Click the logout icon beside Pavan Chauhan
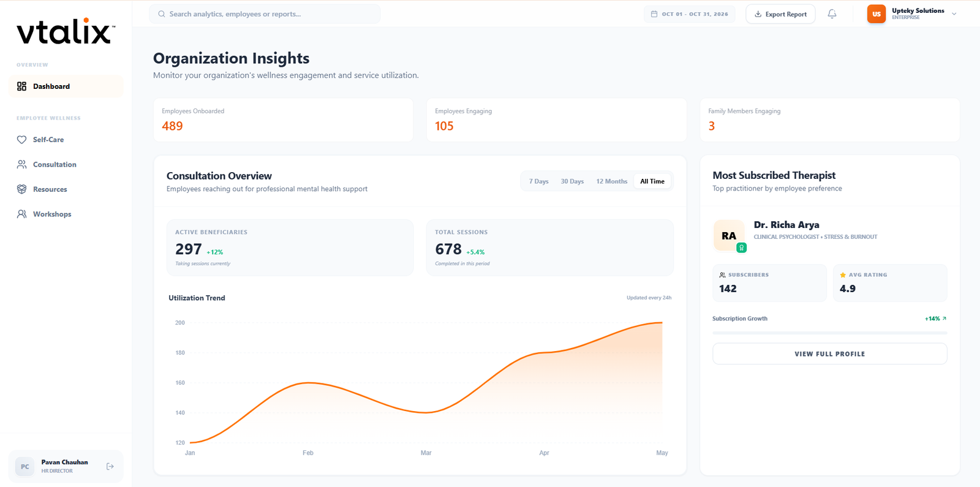The image size is (980, 487). (x=110, y=466)
